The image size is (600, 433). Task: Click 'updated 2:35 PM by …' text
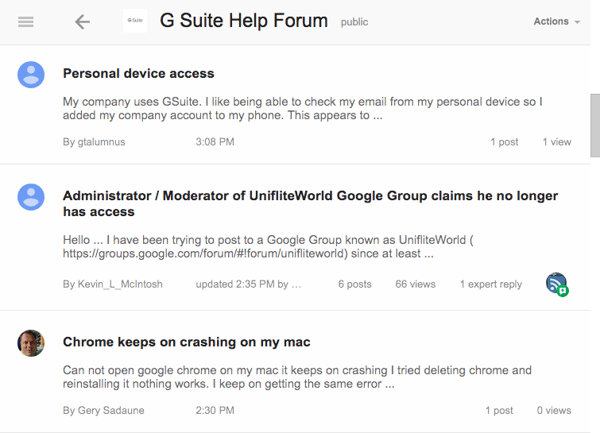point(248,284)
